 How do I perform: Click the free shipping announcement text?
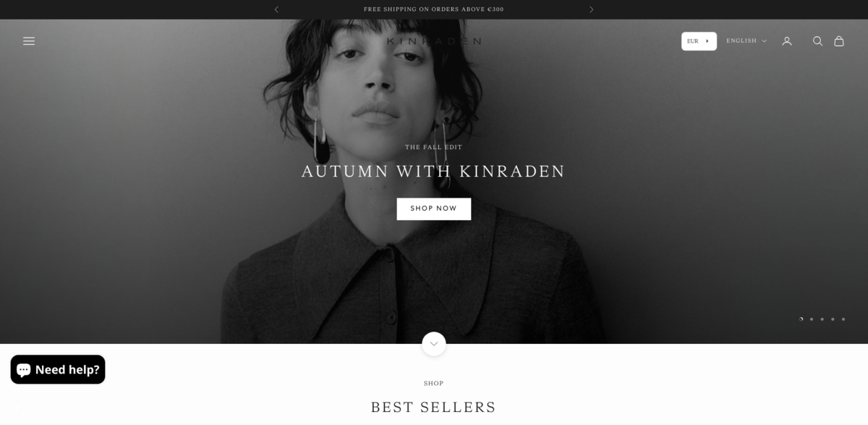pyautogui.click(x=434, y=9)
